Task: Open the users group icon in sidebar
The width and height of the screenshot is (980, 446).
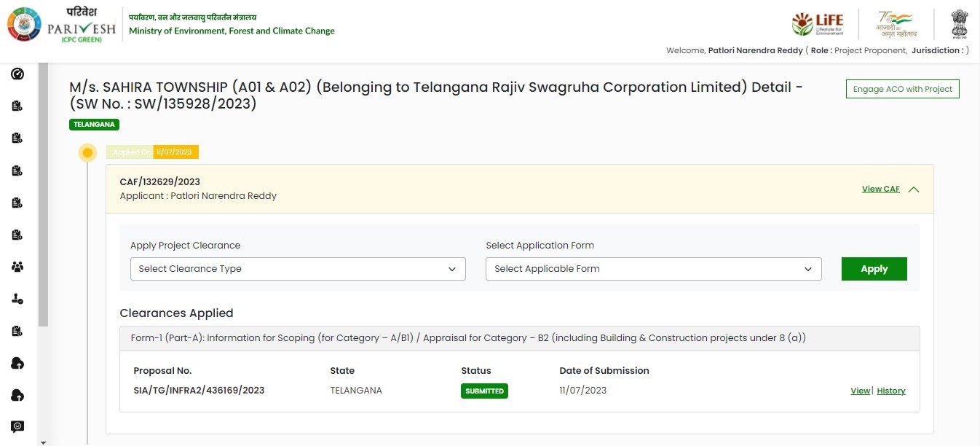Action: tap(18, 267)
